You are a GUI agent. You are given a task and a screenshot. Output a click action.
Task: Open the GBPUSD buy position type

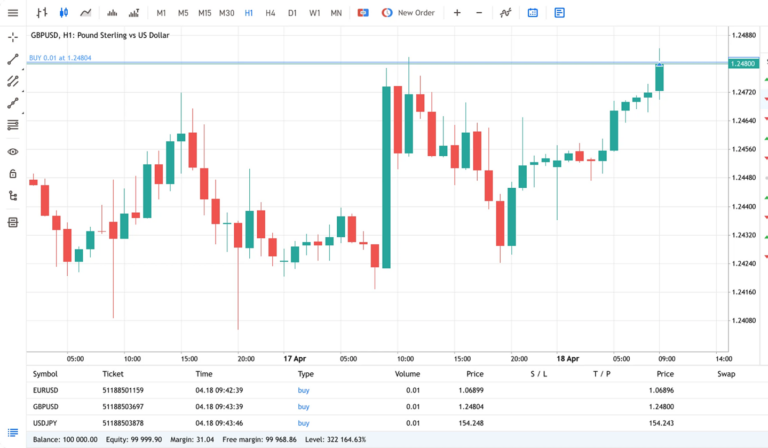[303, 406]
